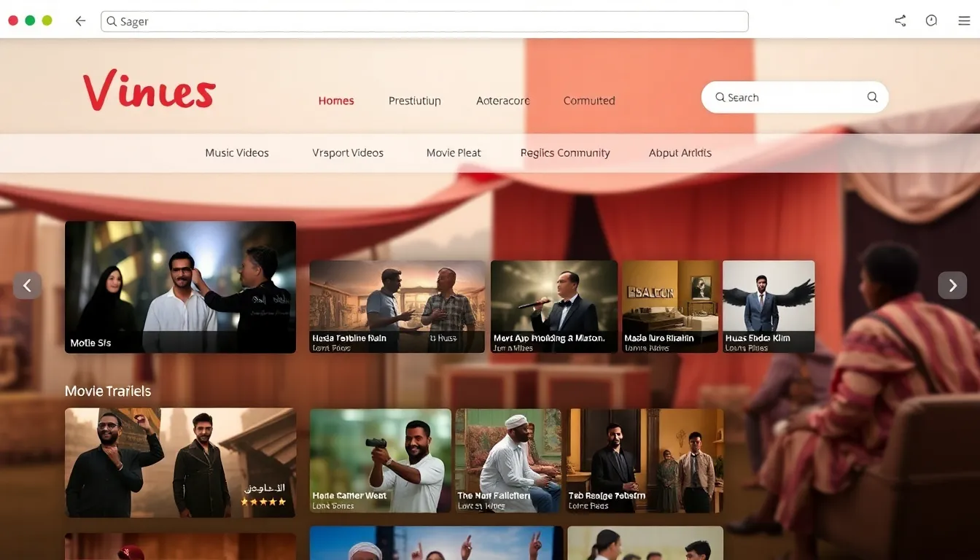This screenshot has width=980, height=560.
Task: Open the history clock icon
Action: pyautogui.click(x=931, y=21)
